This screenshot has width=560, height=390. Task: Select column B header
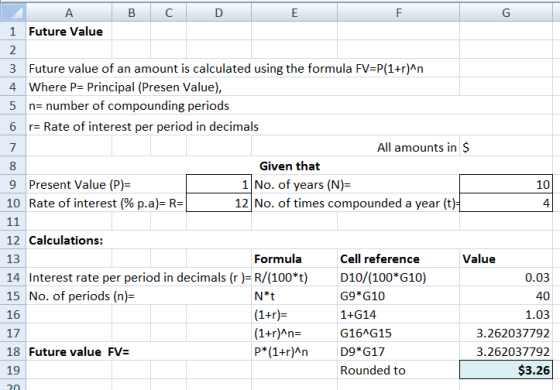click(131, 13)
